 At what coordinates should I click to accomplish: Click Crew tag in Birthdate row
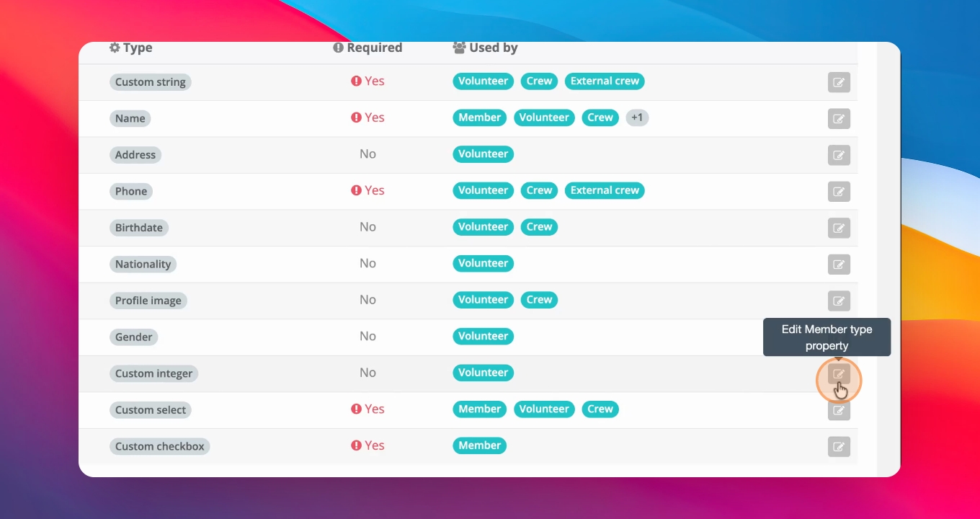539,226
